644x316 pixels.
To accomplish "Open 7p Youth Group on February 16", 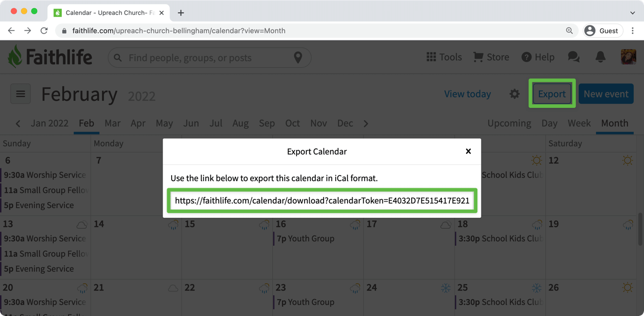I will click(x=305, y=239).
